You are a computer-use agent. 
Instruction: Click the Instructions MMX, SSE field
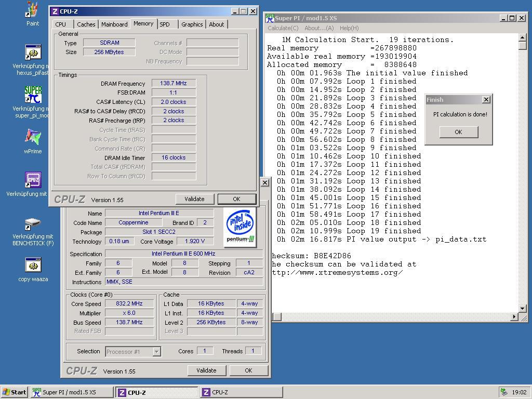(184, 282)
